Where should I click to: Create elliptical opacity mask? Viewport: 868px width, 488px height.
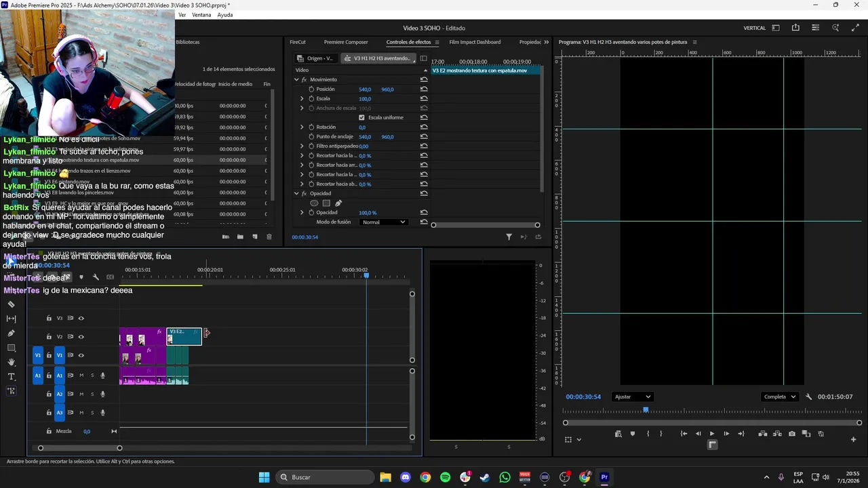coord(314,203)
